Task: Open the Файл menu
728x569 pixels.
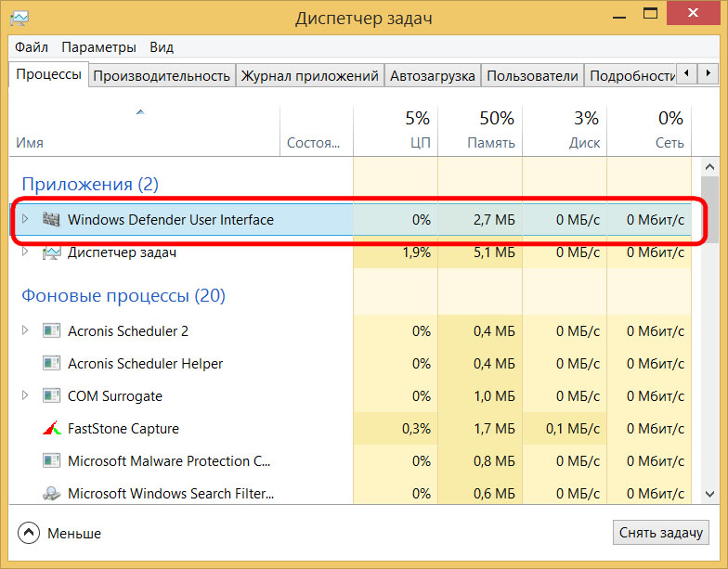Action: 32,46
